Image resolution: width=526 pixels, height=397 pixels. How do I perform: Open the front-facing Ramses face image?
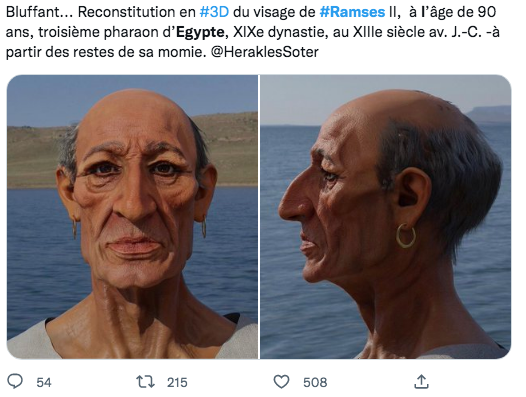coord(132,217)
